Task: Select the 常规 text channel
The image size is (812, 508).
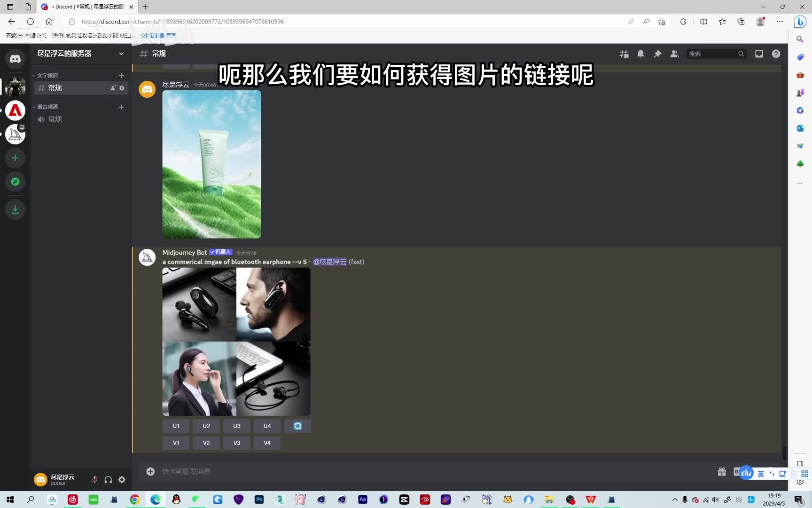Action: pyautogui.click(x=55, y=88)
